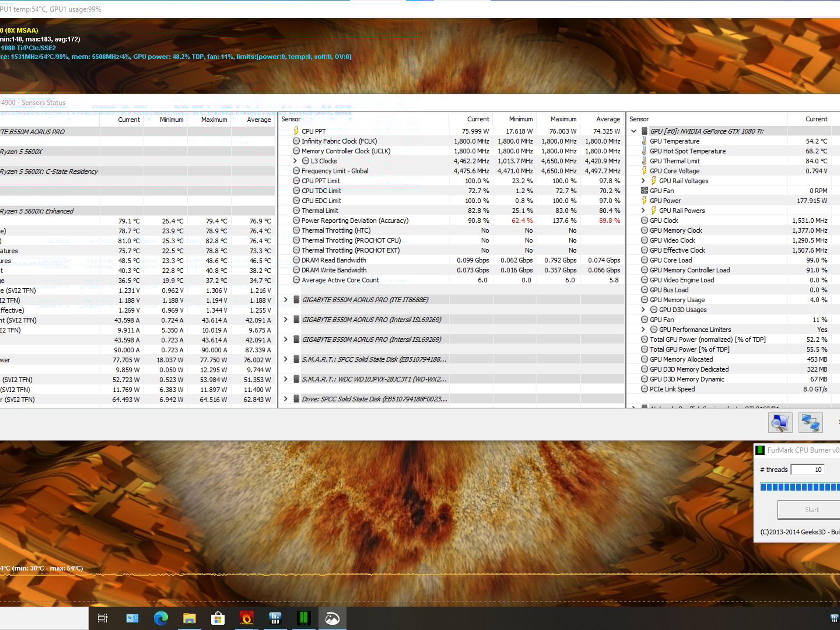Expand the GPU Rail Voltages entry
The image size is (840, 630).
pos(643,181)
